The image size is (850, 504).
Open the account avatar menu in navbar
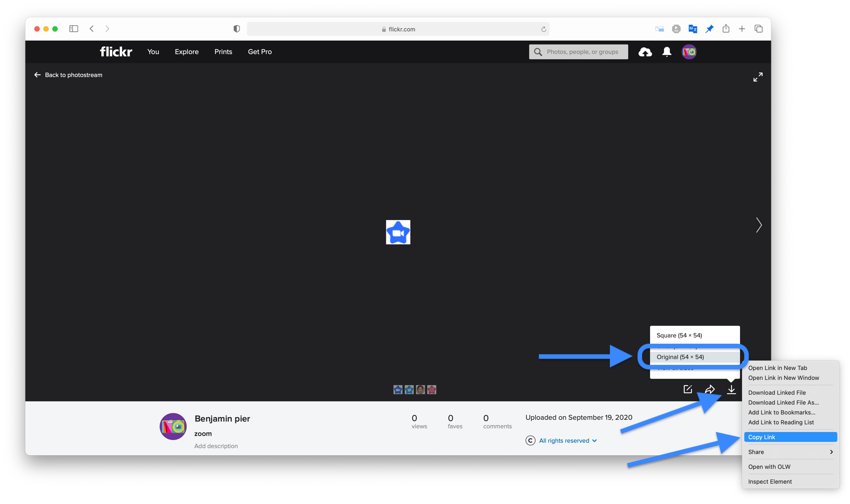coord(689,52)
